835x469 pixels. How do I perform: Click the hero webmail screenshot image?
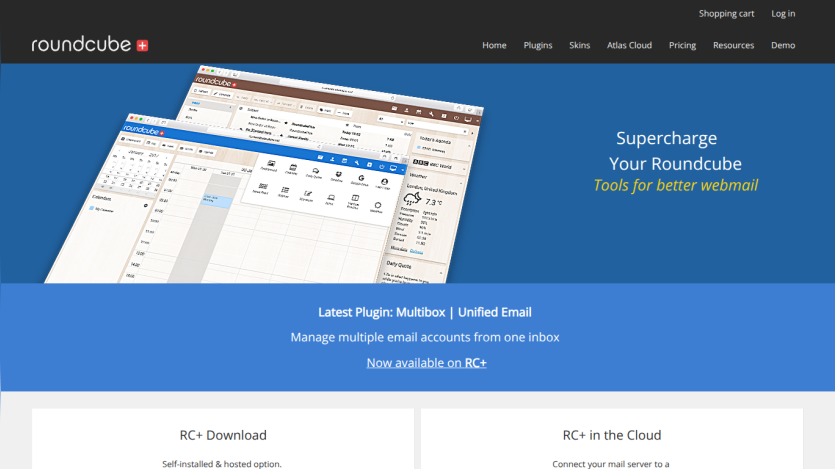(264, 174)
